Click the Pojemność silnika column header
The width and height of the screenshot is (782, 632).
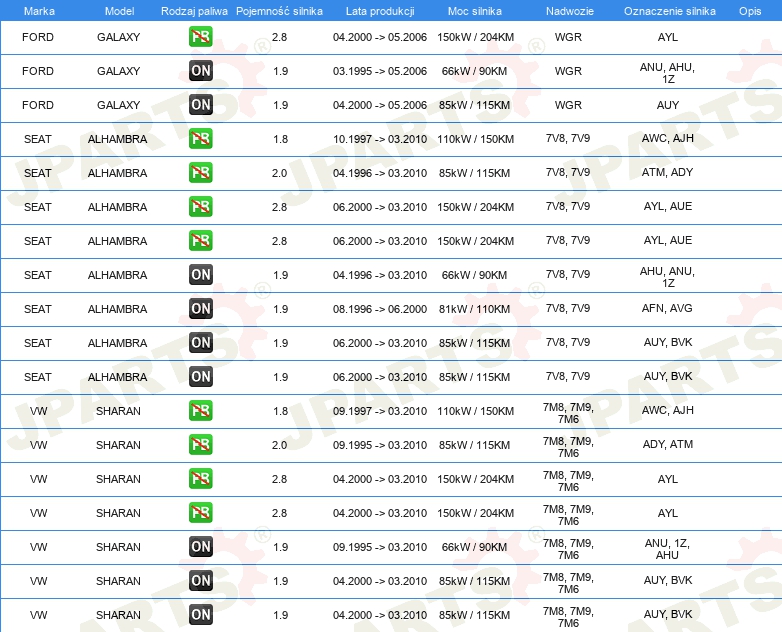[279, 11]
